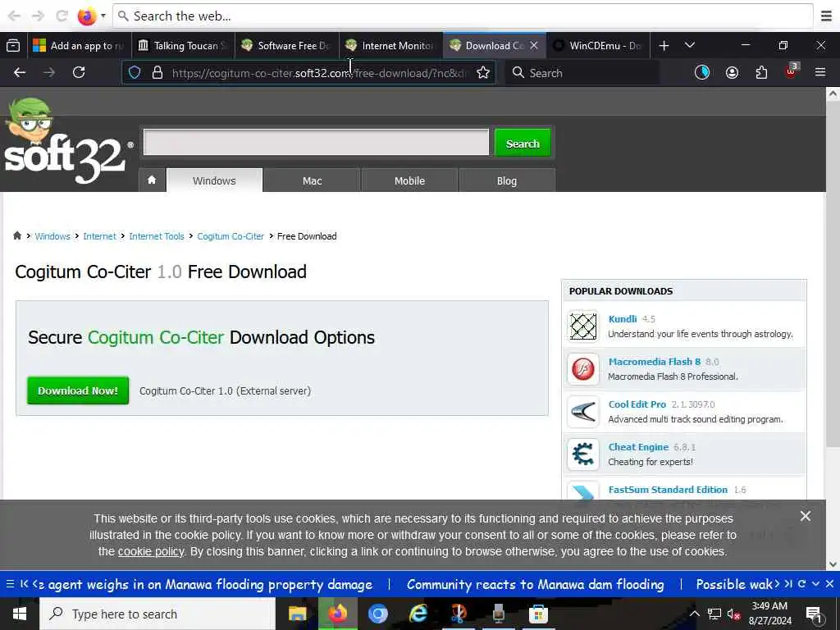This screenshot has width=840, height=630.
Task: Click the breadcrumb home icon
Action: coord(17,235)
